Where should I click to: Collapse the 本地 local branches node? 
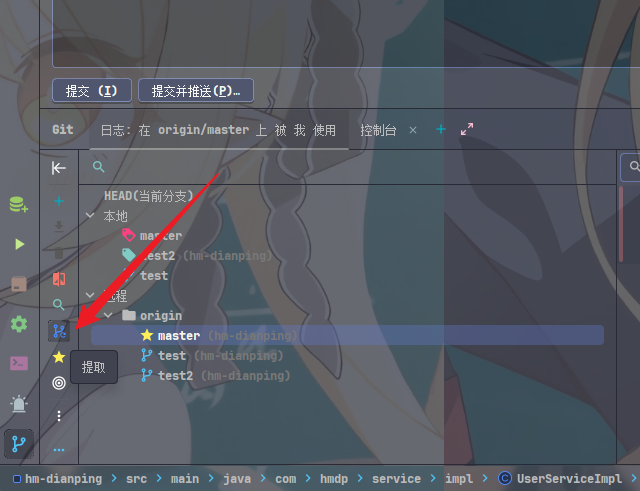[x=90, y=215]
